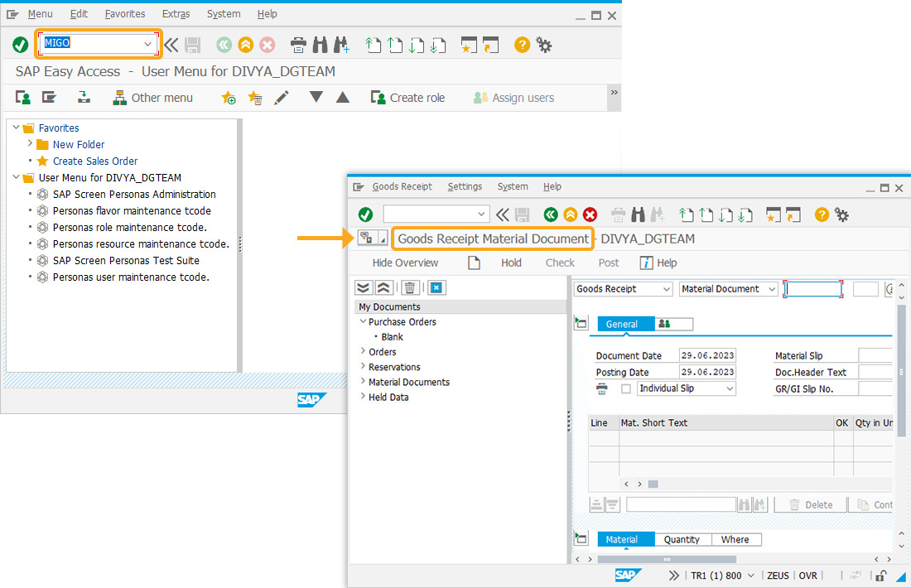Open the Favorites menu in SAP Easy Access
The image size is (911, 588).
tap(125, 14)
